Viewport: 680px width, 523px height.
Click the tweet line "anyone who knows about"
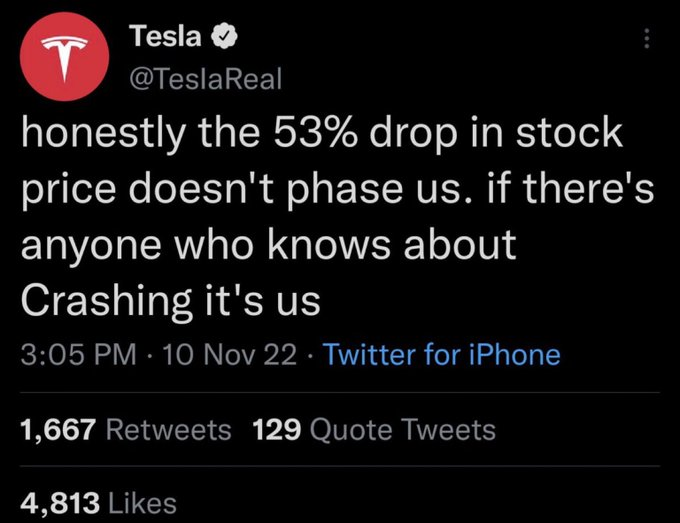268,245
